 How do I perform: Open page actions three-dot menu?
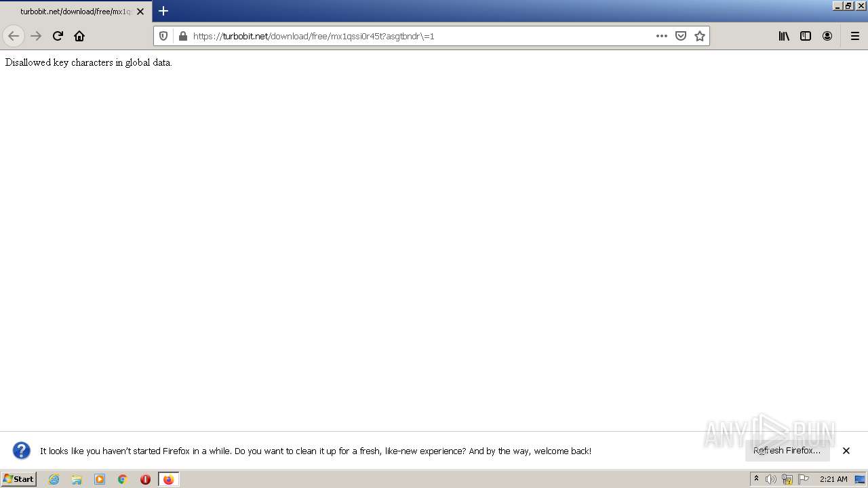(662, 36)
